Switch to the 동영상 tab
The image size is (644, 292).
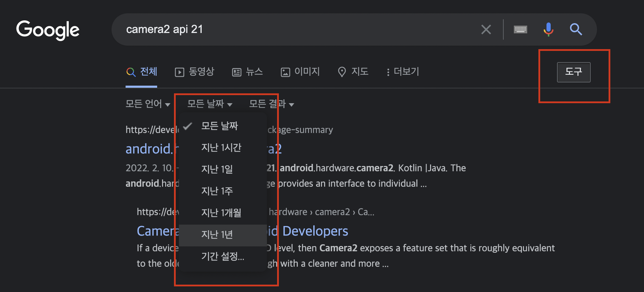pos(194,72)
